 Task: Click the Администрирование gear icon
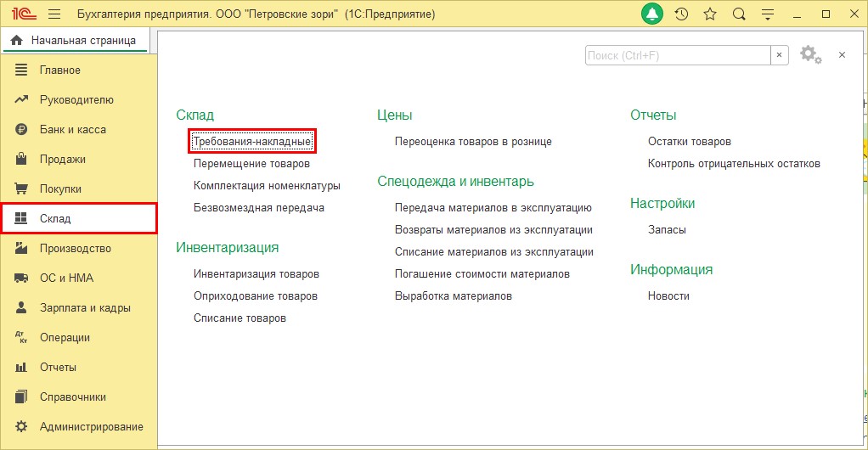pyautogui.click(x=21, y=426)
